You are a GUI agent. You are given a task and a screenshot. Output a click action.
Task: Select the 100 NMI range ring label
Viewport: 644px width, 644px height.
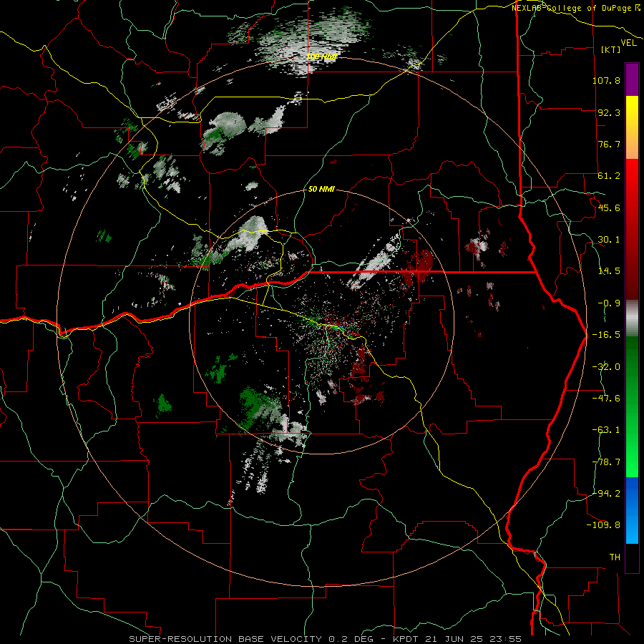[321, 57]
